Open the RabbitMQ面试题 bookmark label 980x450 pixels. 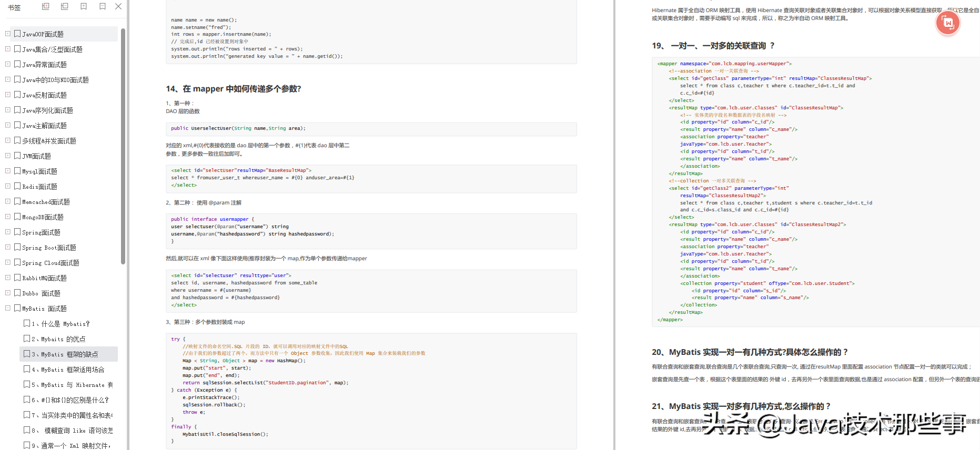44,278
